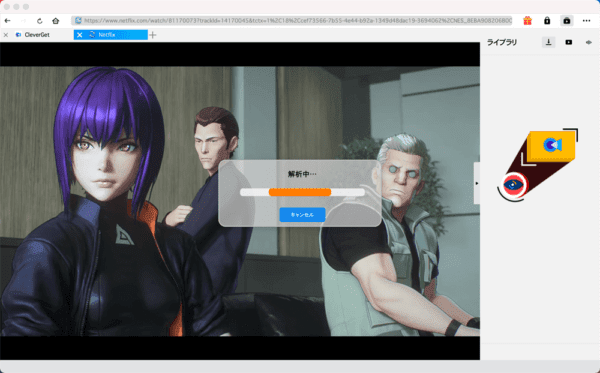
Task: Collapse the library side panel
Action: (477, 183)
